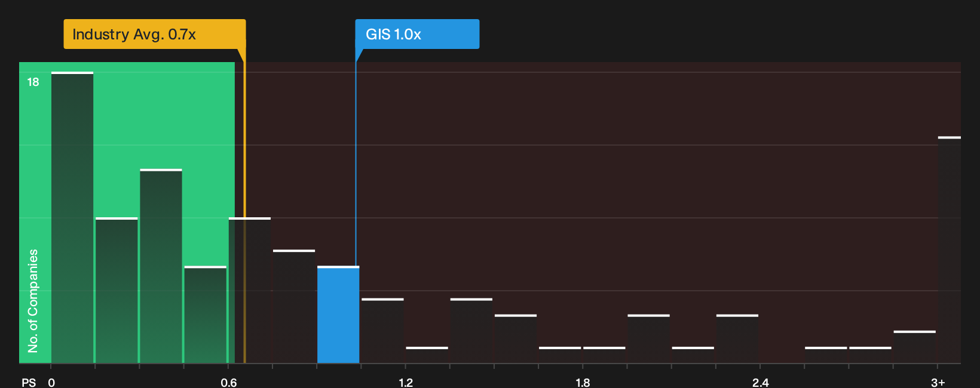Select the blue highlighted GIS bar
Screen dimensions: 980x388
pos(338,315)
